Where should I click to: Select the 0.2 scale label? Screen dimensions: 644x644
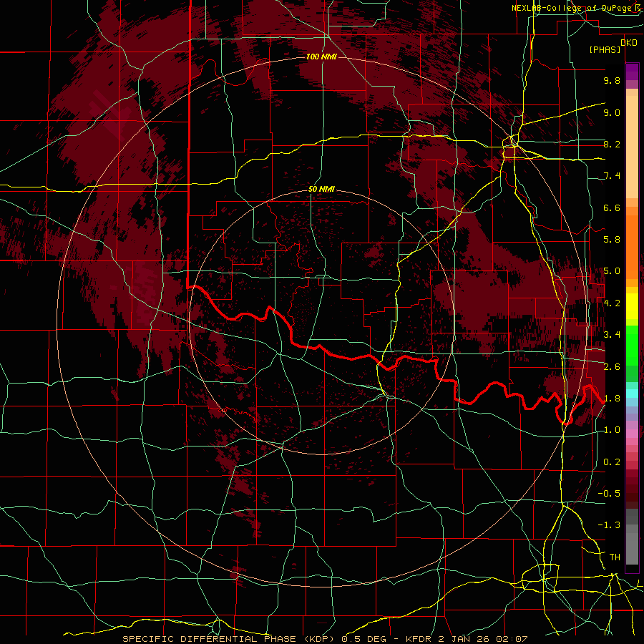tap(612, 462)
